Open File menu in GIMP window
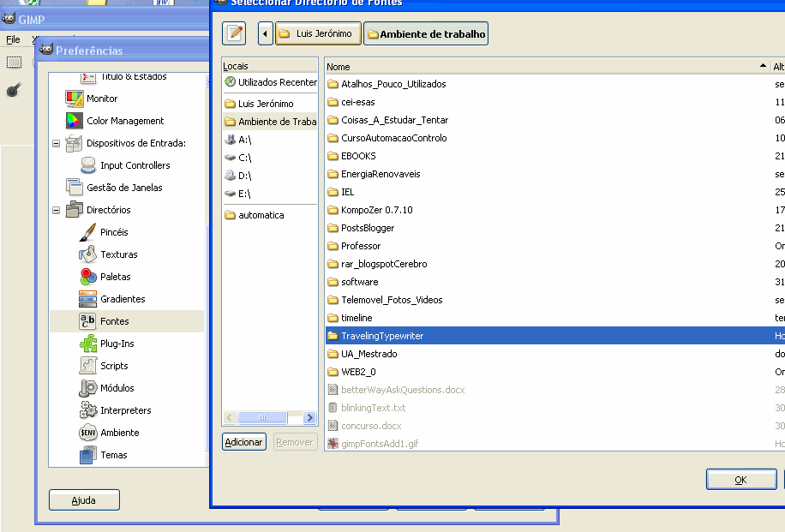Image resolution: width=785 pixels, height=532 pixels. click(x=13, y=39)
